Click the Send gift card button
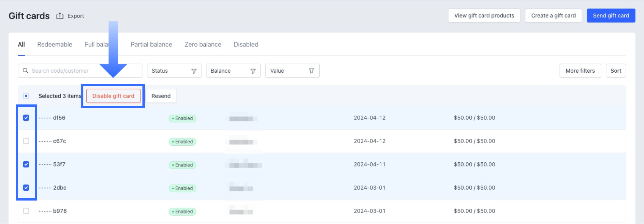The image size is (644, 224). 611,16
